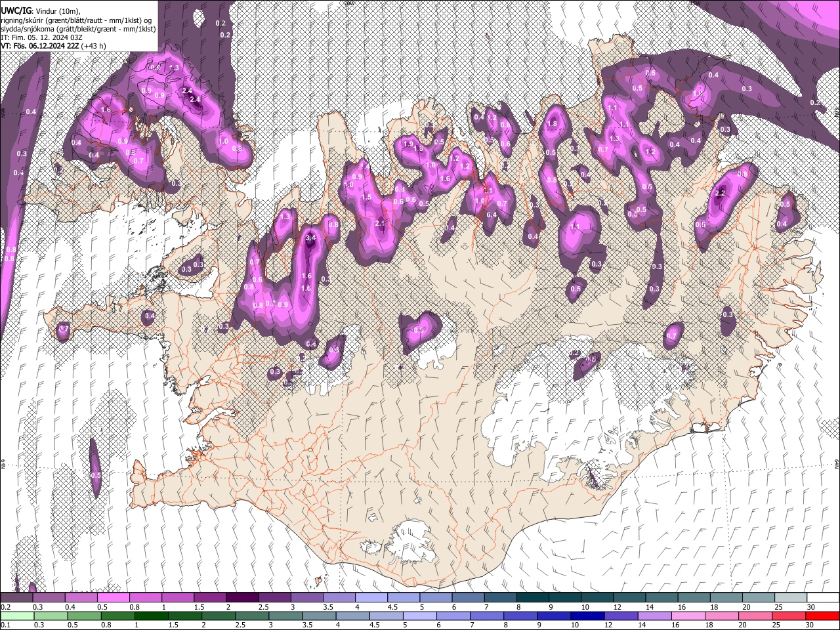Pick the mid green 0.5 rain-scale swatch
Image resolution: width=840 pixels, height=630 pixels.
pos(84,616)
